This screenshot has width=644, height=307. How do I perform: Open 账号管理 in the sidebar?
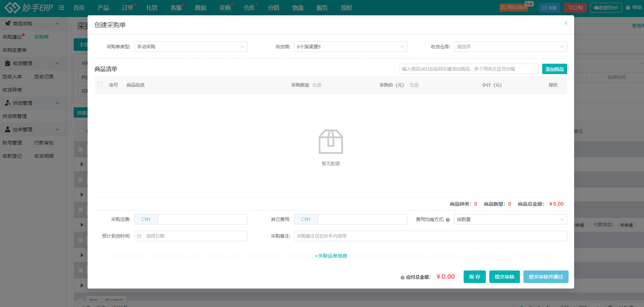click(12, 143)
